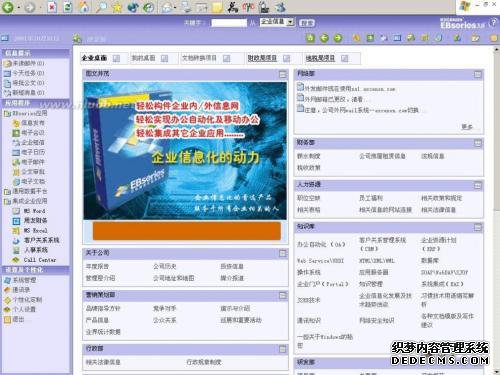The width and height of the screenshot is (500, 375).
Task: Click the green left-arrow icon in app toolbar
Action: (x=324, y=38)
